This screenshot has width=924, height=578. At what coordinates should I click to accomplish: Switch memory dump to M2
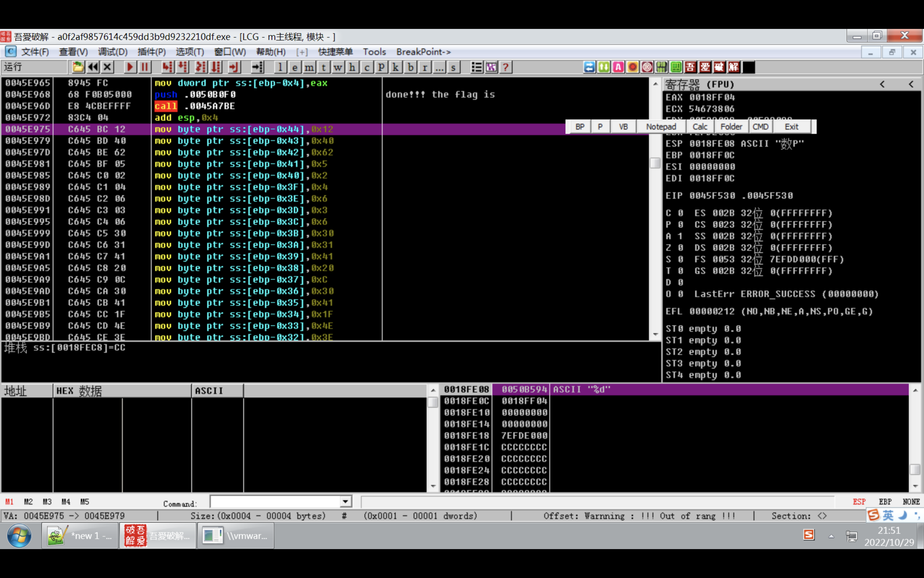click(x=28, y=502)
